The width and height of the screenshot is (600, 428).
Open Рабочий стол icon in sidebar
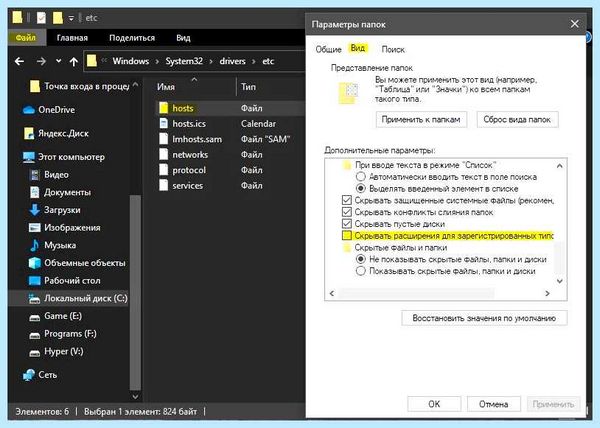click(35, 280)
